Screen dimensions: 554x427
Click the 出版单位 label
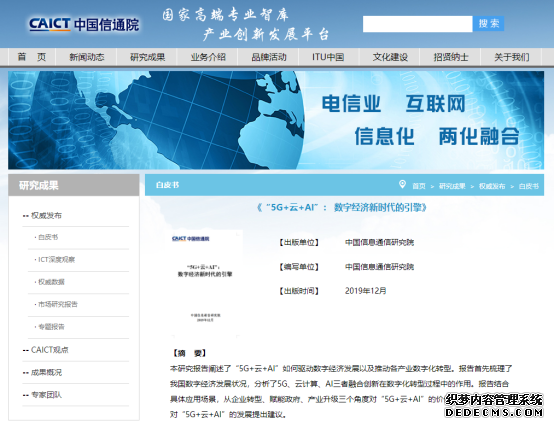[299, 242]
